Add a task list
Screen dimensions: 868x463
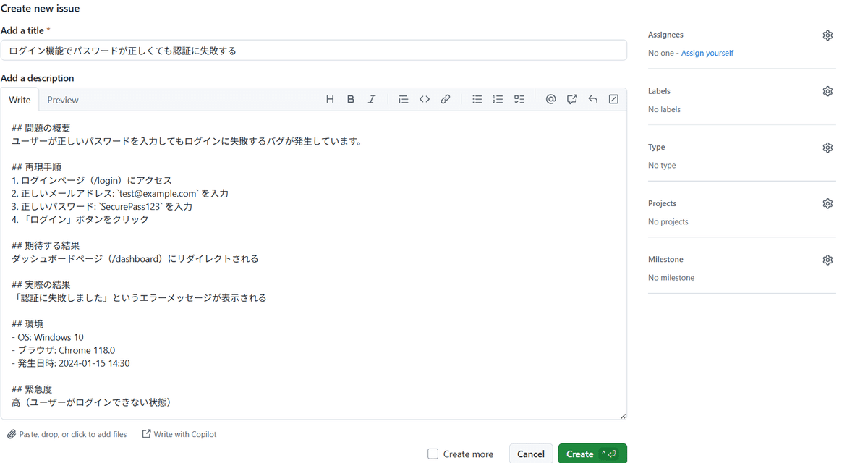point(519,99)
